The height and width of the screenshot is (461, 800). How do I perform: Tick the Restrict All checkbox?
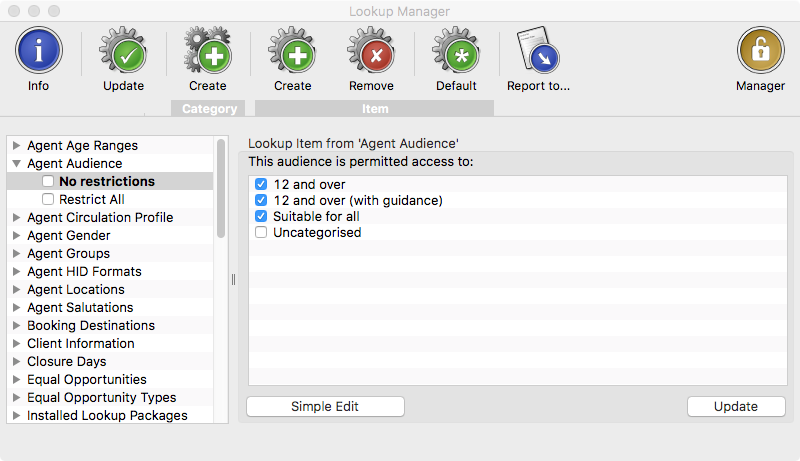coord(48,199)
